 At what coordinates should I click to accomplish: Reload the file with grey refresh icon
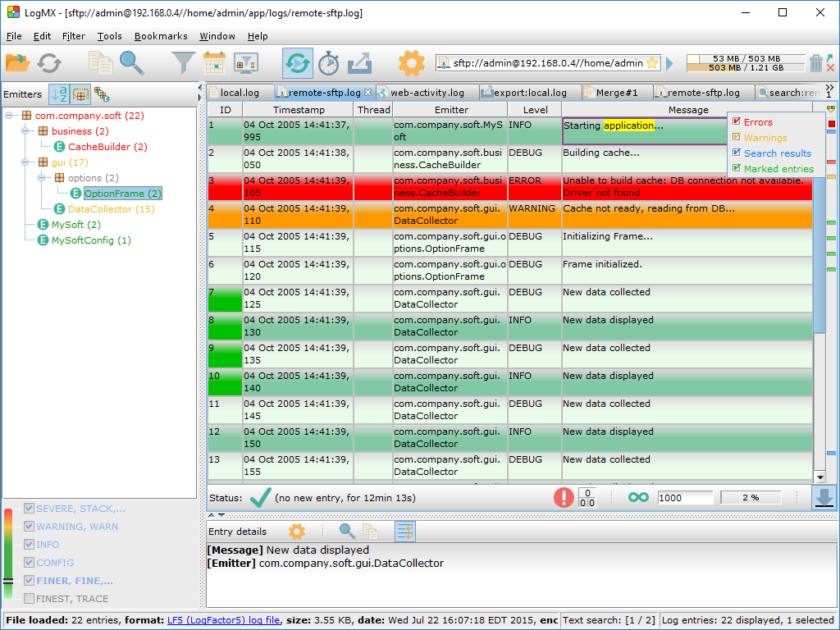pos(48,63)
